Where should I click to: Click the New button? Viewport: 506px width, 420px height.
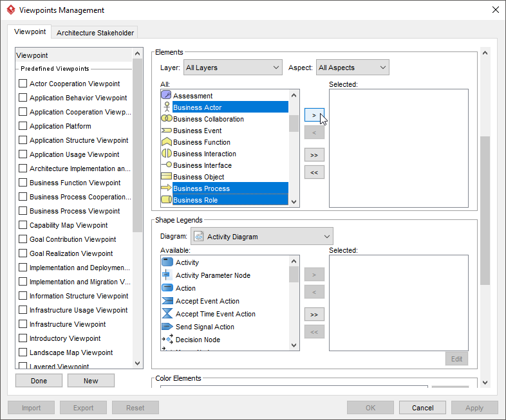coord(91,381)
